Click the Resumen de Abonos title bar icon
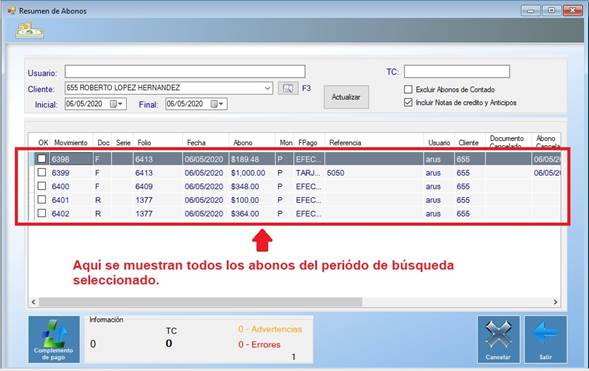 pos(12,11)
